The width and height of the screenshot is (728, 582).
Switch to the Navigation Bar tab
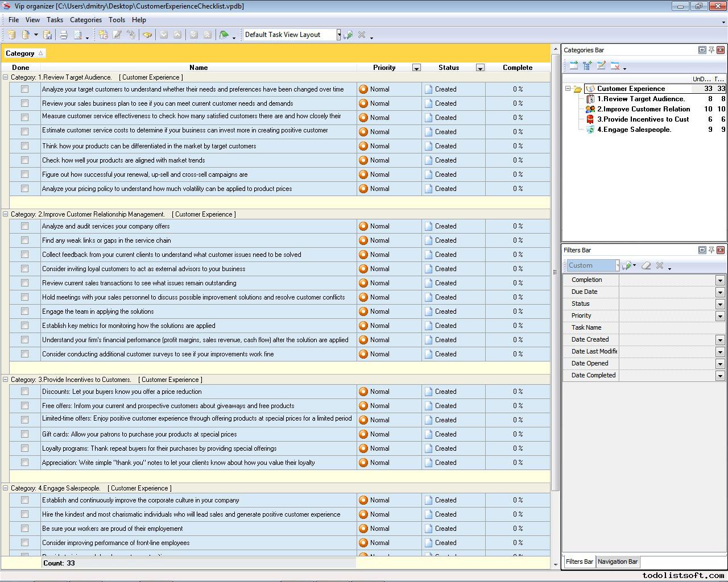click(617, 562)
